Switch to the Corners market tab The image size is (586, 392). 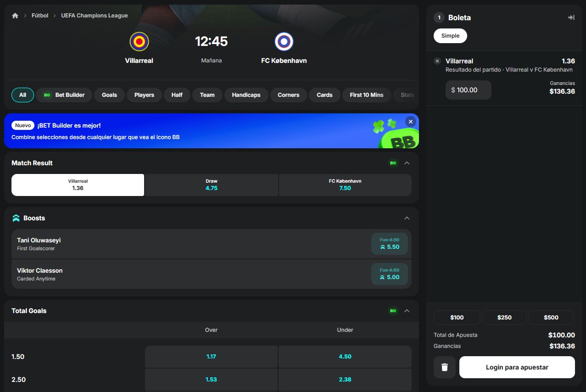tap(288, 95)
